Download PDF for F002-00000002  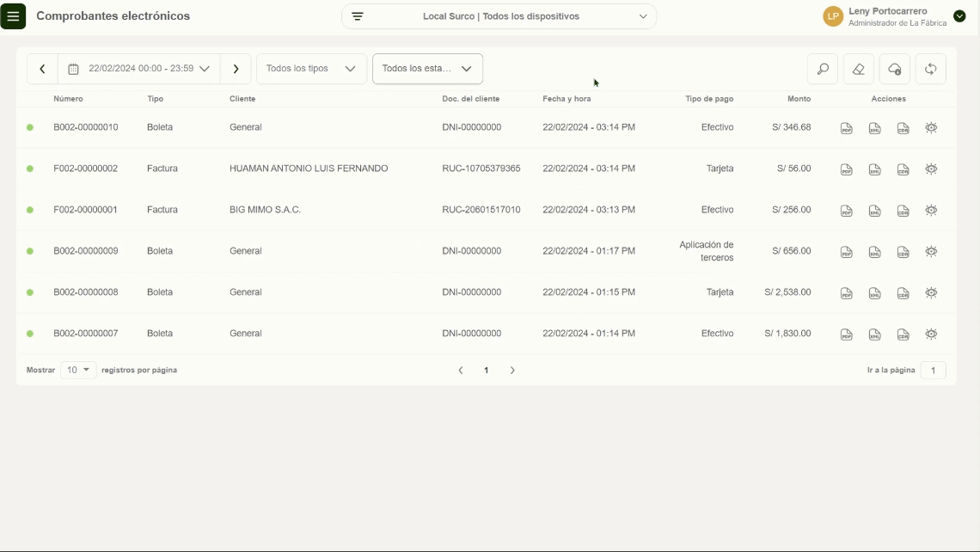(x=846, y=169)
